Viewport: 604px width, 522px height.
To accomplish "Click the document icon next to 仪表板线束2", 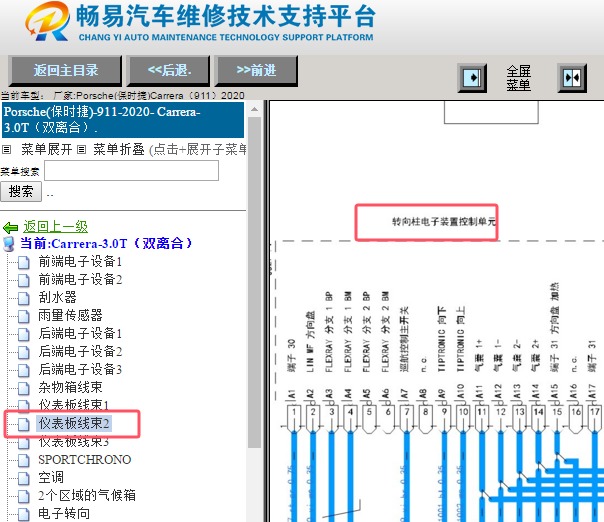I will 23,424.
